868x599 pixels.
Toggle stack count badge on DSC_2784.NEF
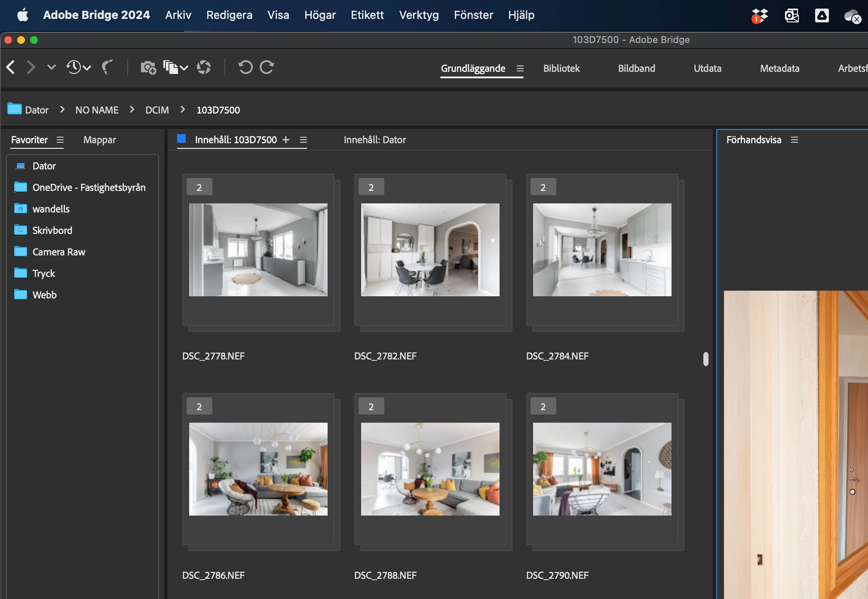(543, 187)
